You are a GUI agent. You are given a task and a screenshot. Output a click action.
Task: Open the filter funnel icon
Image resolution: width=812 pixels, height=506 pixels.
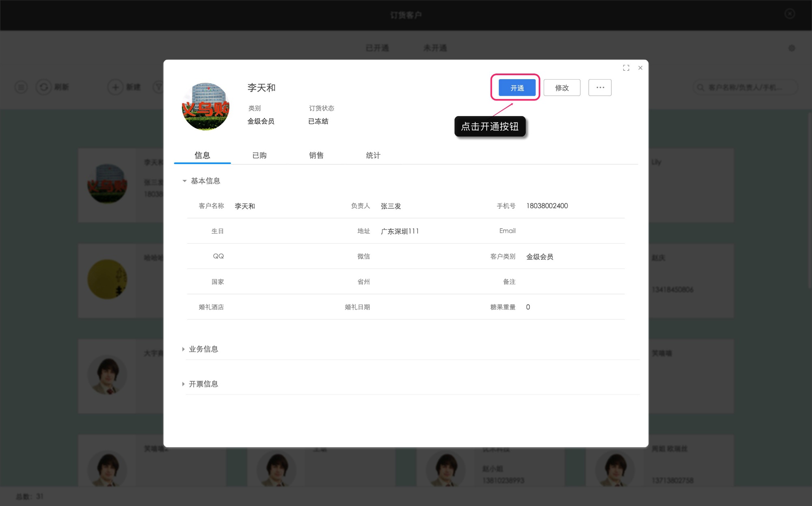(159, 87)
